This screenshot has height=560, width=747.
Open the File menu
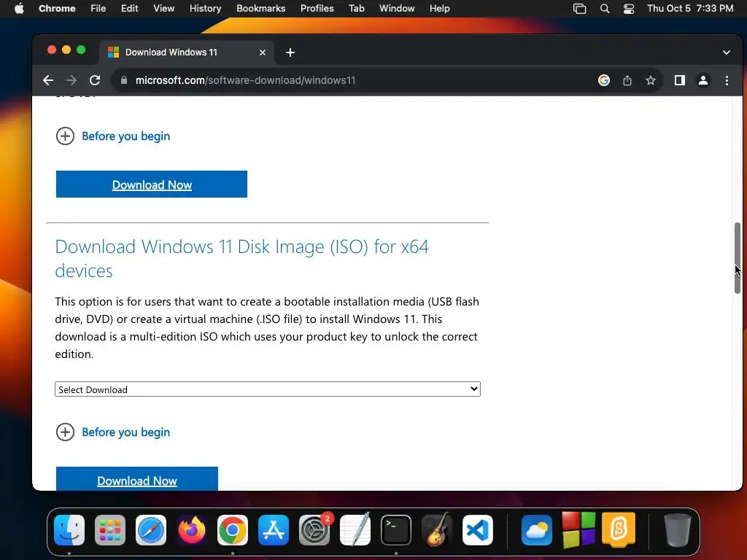[98, 9]
